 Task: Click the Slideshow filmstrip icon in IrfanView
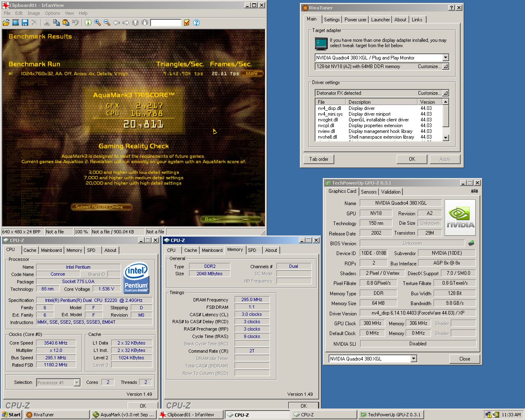coord(16,23)
